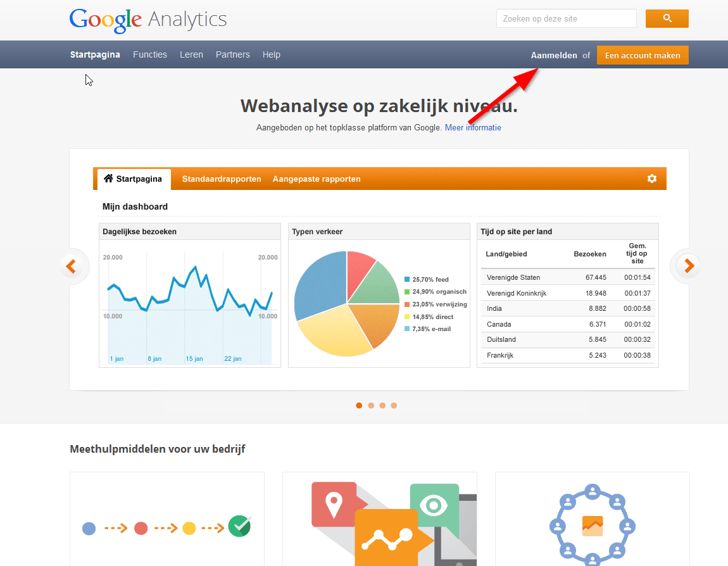The image size is (728, 566).
Task: Click the Google Analytics logo
Action: [147, 20]
